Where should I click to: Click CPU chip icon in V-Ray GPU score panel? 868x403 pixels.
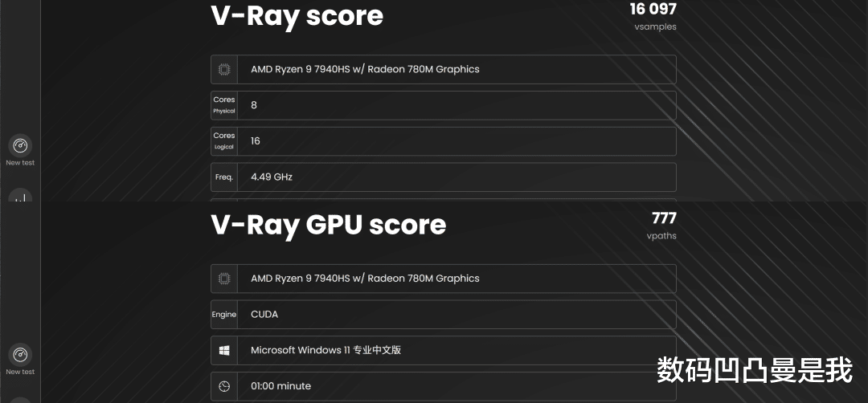coord(224,279)
